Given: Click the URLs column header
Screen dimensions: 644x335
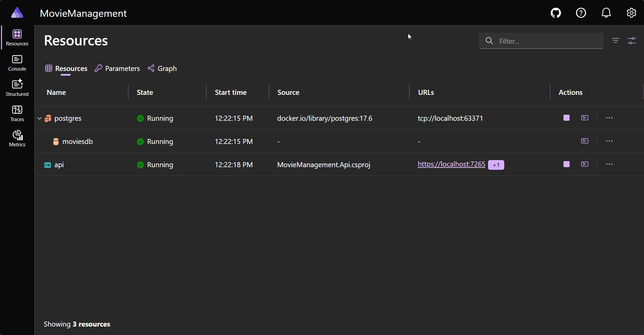Looking at the screenshot, I should click(426, 92).
